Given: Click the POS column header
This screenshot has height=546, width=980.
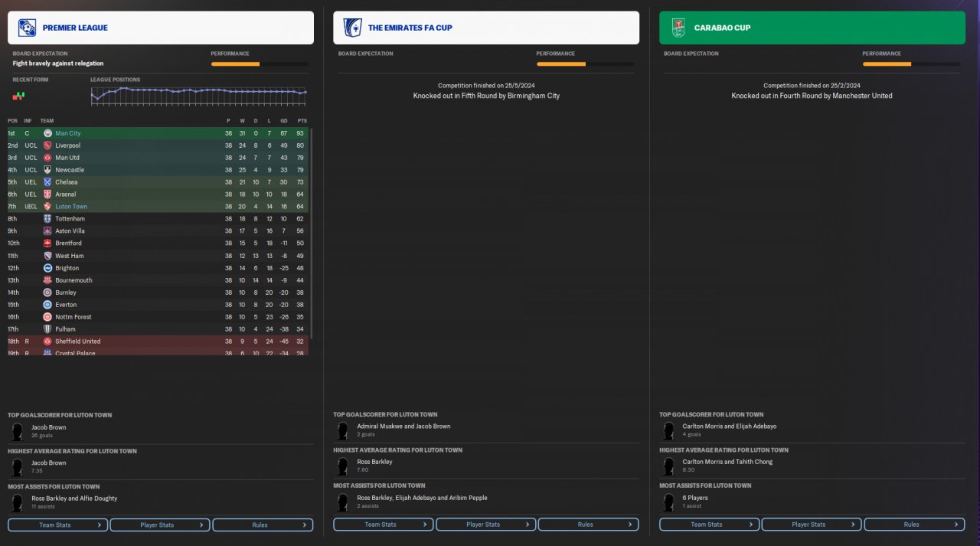Looking at the screenshot, I should click(12, 120).
